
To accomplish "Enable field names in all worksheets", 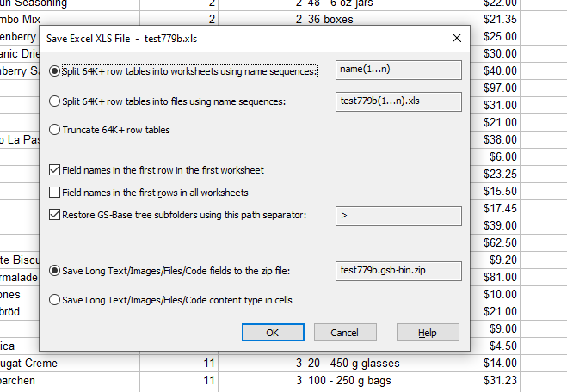I will point(56,193).
